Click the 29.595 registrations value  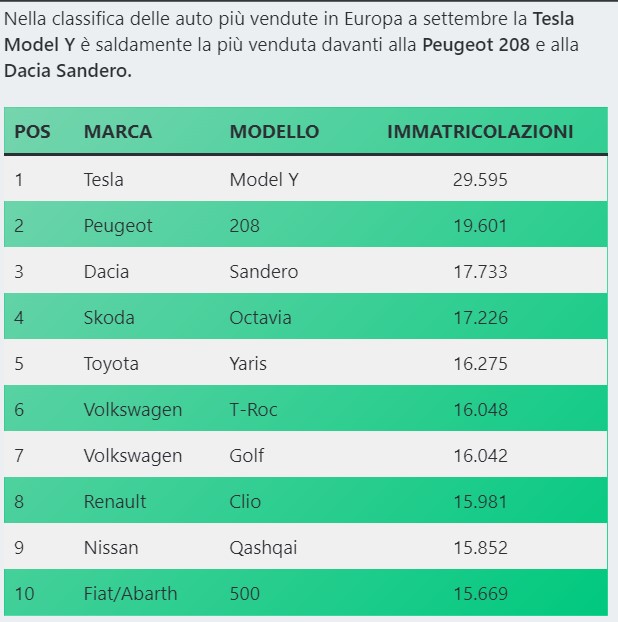[x=480, y=180]
